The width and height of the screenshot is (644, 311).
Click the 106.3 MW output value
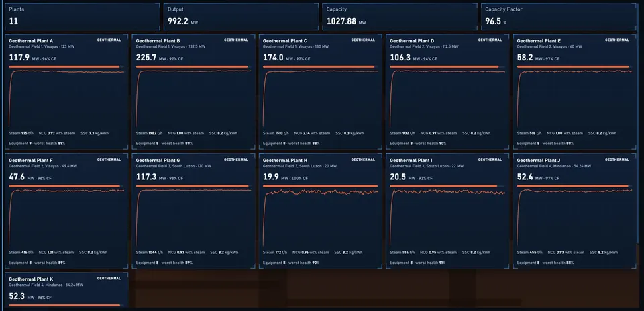[x=400, y=58]
